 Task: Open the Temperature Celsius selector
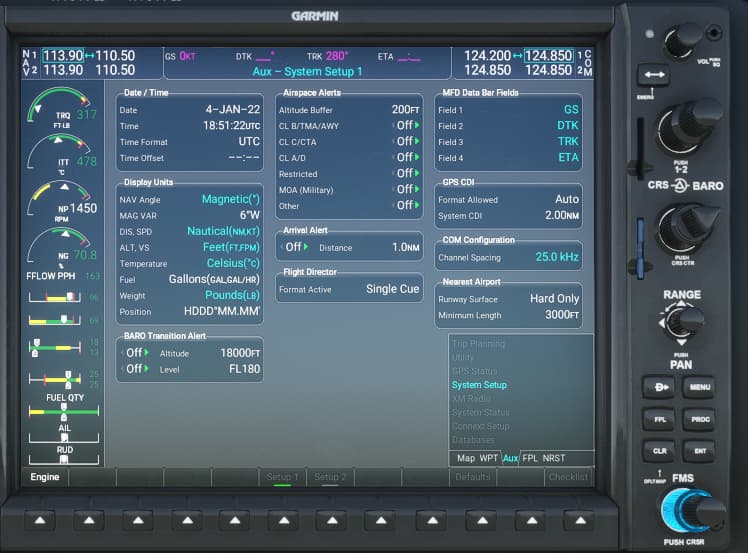click(x=233, y=263)
